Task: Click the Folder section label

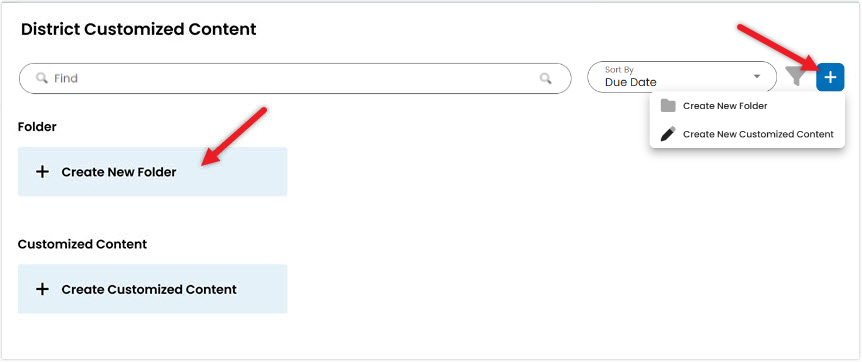Action: 37,127
